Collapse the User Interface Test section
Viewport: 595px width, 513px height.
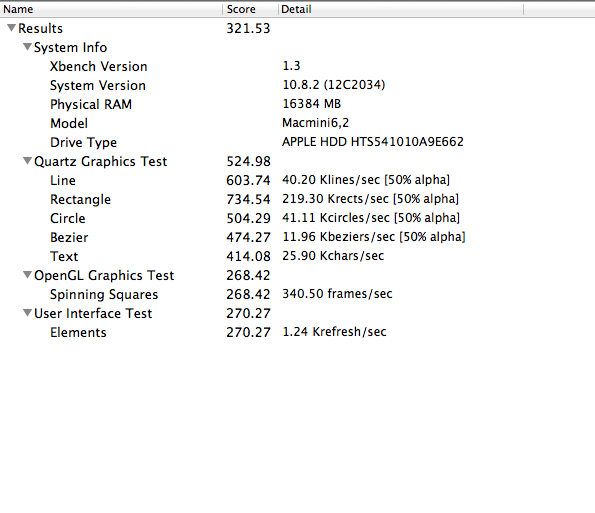click(x=27, y=313)
